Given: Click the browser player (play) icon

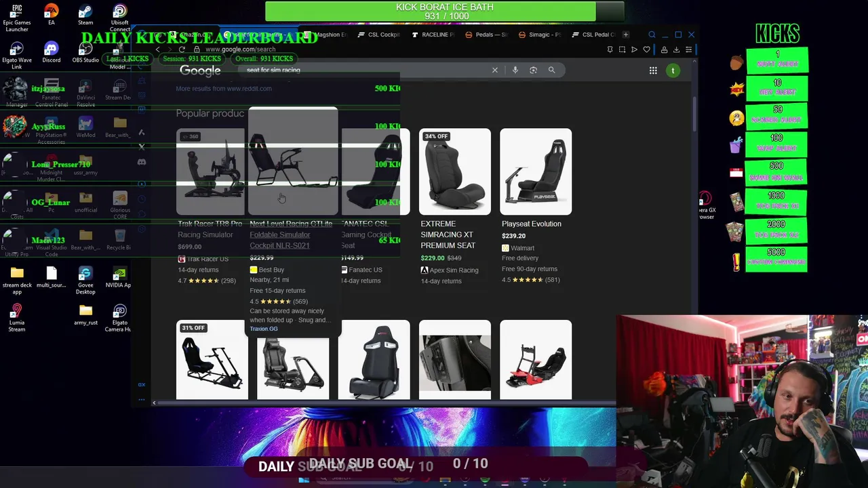Looking at the screenshot, I should [634, 49].
